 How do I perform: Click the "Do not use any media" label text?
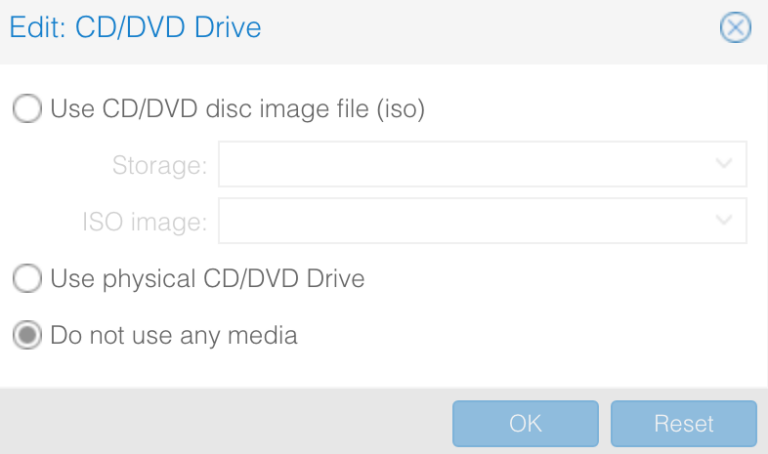point(174,336)
